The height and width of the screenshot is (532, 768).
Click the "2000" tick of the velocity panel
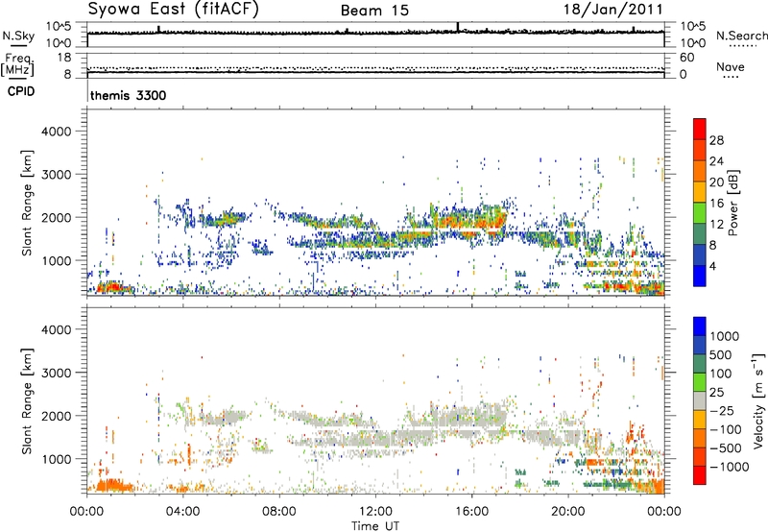click(56, 416)
